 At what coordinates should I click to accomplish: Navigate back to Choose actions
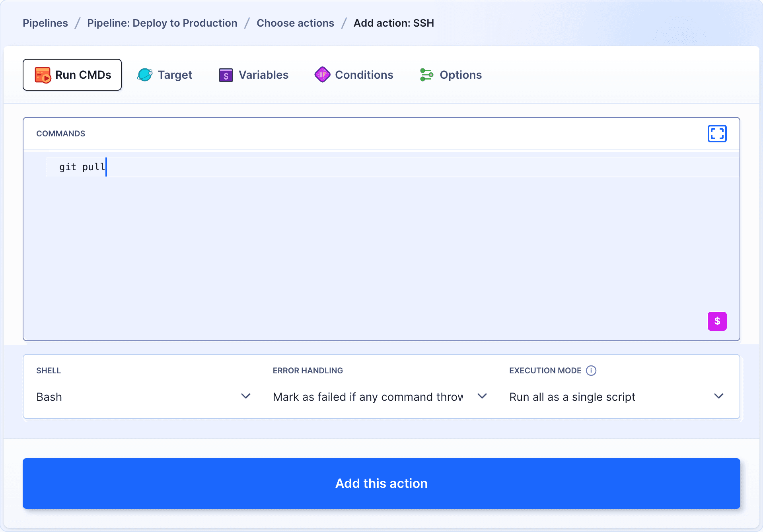pos(295,23)
